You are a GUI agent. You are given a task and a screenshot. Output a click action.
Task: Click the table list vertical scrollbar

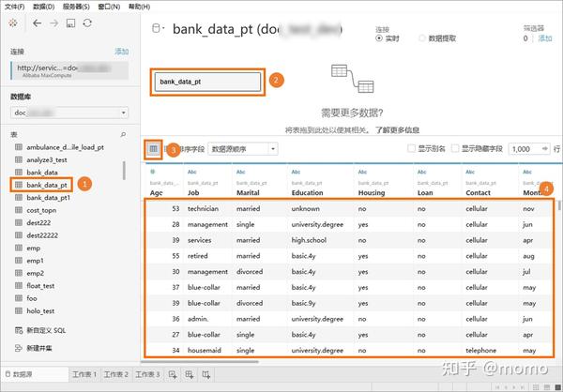[124, 170]
